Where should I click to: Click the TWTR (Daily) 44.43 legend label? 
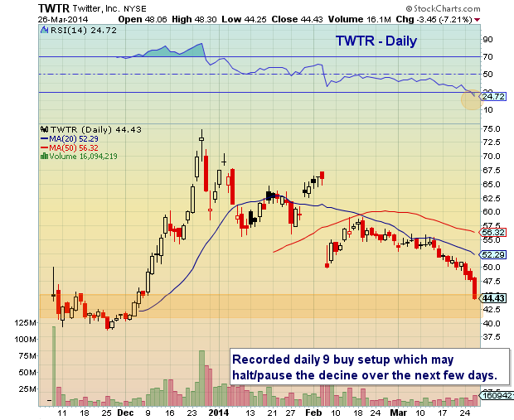point(95,130)
